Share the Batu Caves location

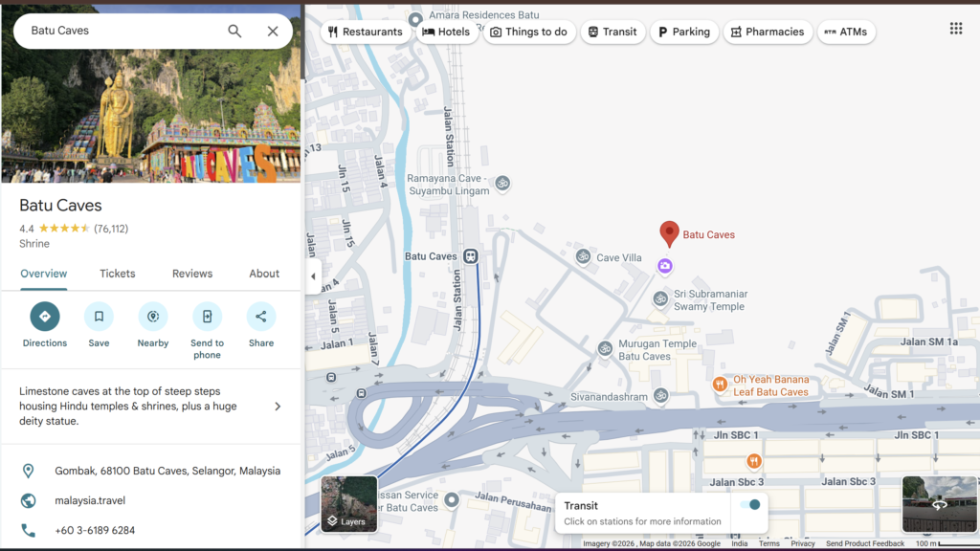[260, 317]
